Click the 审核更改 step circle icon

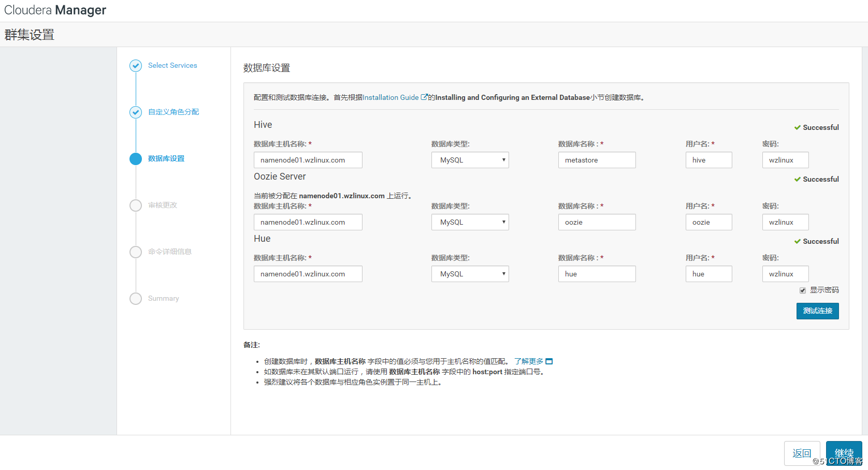tap(136, 205)
